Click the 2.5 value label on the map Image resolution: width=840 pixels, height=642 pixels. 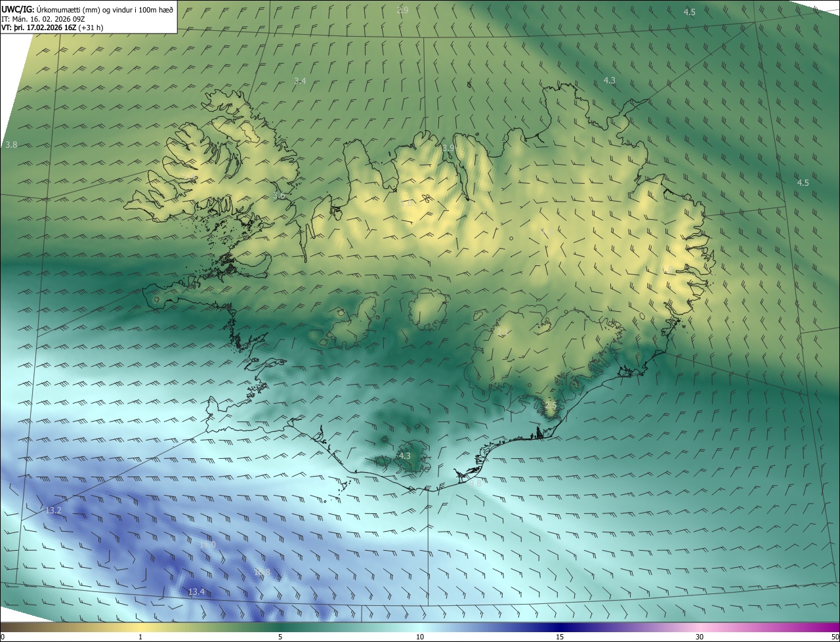(x=550, y=406)
